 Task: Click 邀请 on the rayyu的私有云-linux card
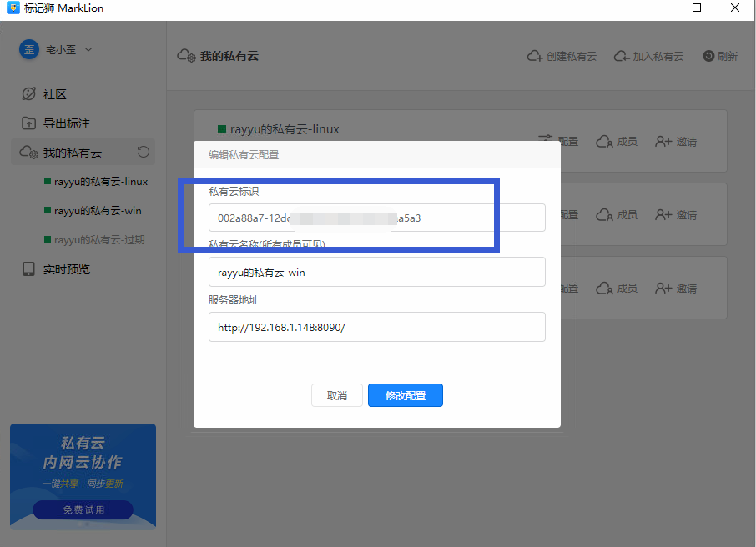click(x=676, y=142)
